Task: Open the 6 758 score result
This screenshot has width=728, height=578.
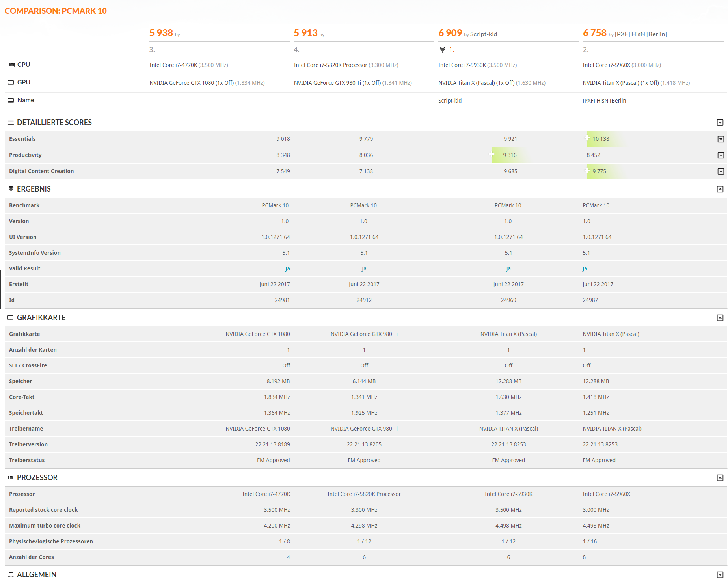Action: pyautogui.click(x=595, y=33)
